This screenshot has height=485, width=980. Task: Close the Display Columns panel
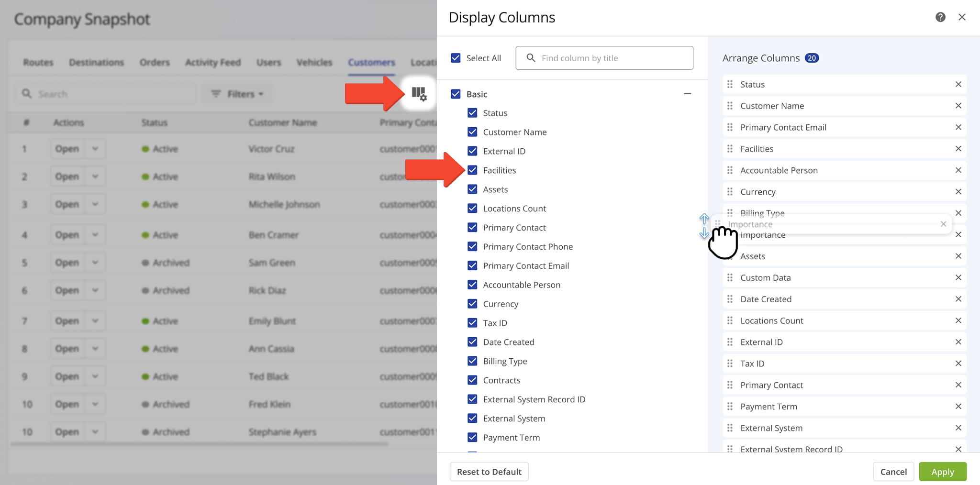(x=962, y=17)
